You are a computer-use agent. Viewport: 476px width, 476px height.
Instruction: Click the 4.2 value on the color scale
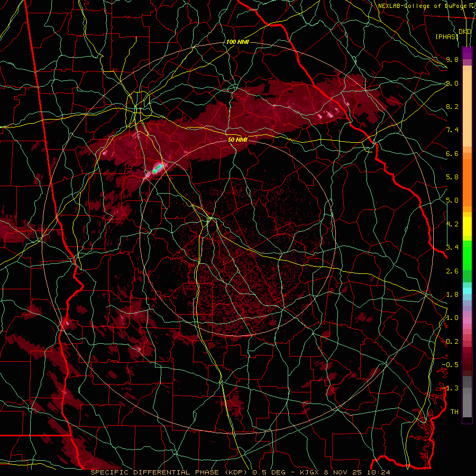click(x=452, y=224)
